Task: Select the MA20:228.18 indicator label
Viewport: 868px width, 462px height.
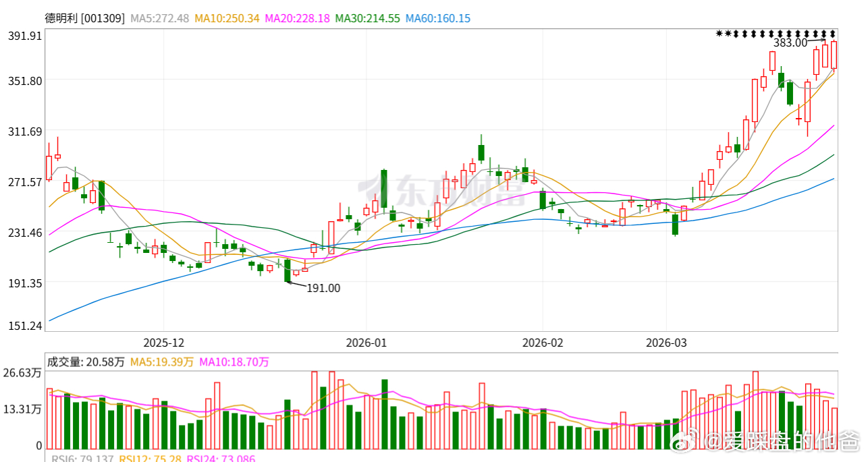Action: click(x=298, y=18)
